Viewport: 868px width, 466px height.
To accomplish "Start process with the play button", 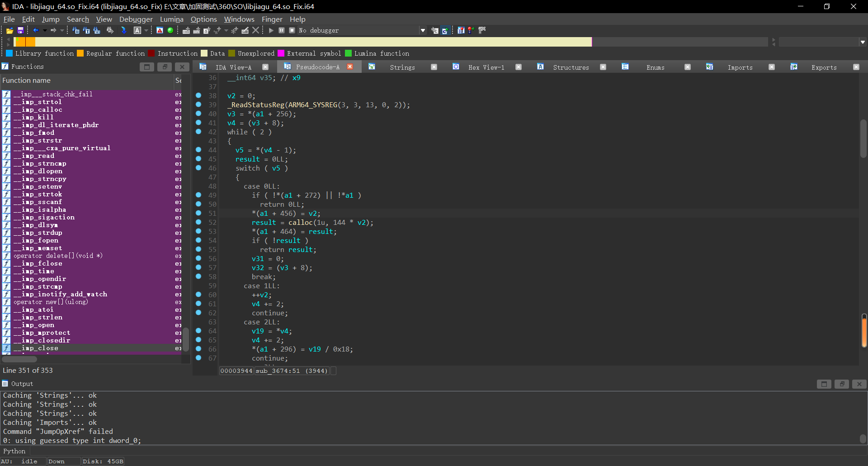I will tap(271, 30).
